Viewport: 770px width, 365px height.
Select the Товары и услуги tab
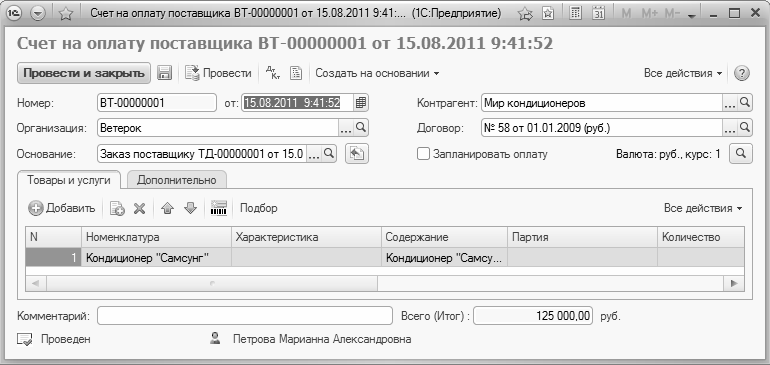click(68, 180)
